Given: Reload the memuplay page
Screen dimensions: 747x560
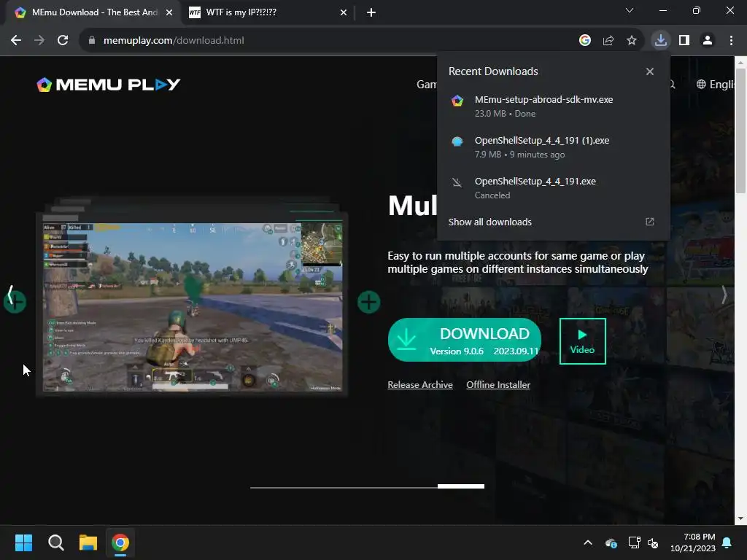Looking at the screenshot, I should coord(63,41).
